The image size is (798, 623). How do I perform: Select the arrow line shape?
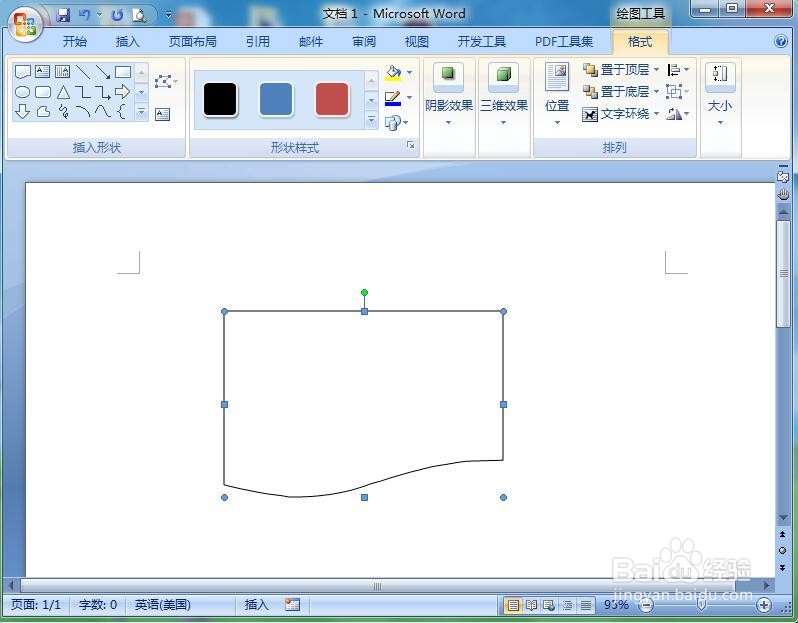click(x=102, y=72)
